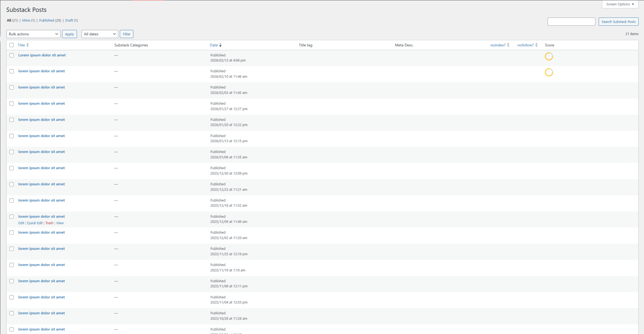Click the Search Substack Posts button
The height and width of the screenshot is (334, 644).
point(618,21)
